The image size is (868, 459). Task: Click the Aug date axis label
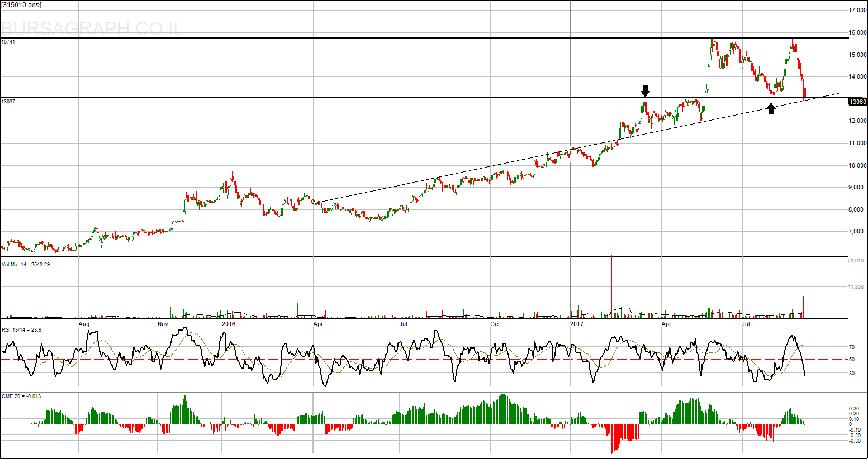point(84,324)
